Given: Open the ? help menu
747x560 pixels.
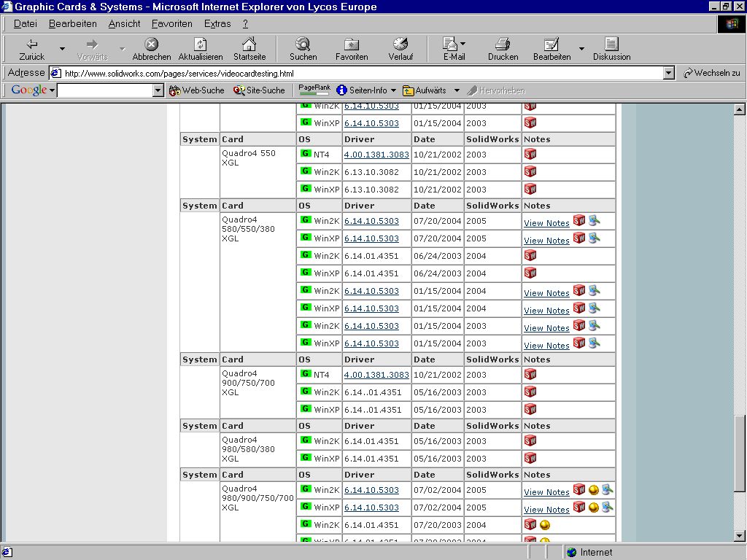Looking at the screenshot, I should (245, 24).
